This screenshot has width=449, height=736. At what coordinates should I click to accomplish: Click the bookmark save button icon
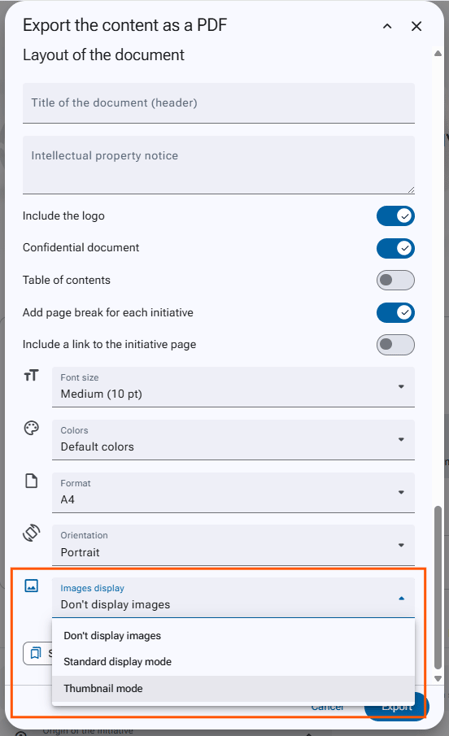(36, 653)
